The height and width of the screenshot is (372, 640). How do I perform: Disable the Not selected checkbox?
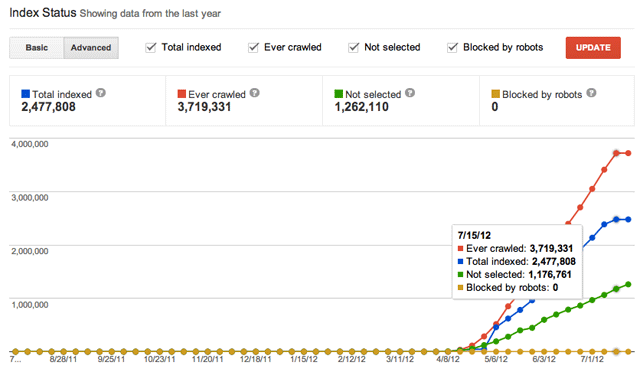(x=353, y=47)
